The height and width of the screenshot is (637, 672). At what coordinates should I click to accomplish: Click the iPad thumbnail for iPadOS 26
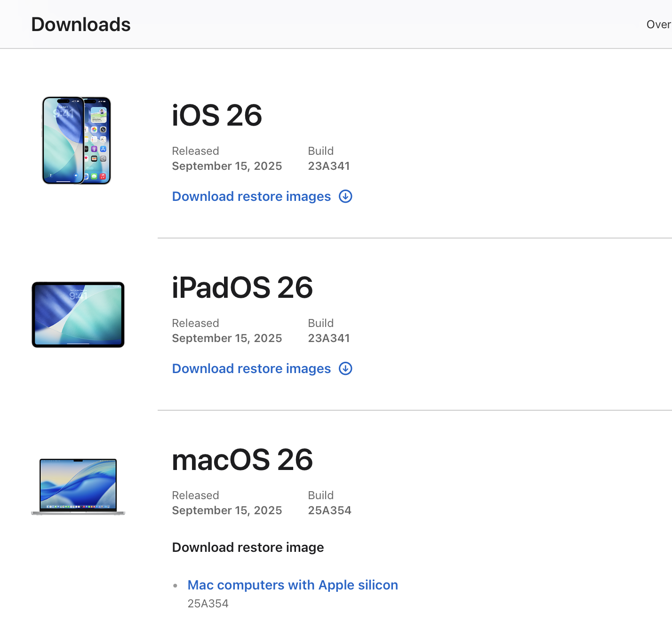[x=78, y=315]
